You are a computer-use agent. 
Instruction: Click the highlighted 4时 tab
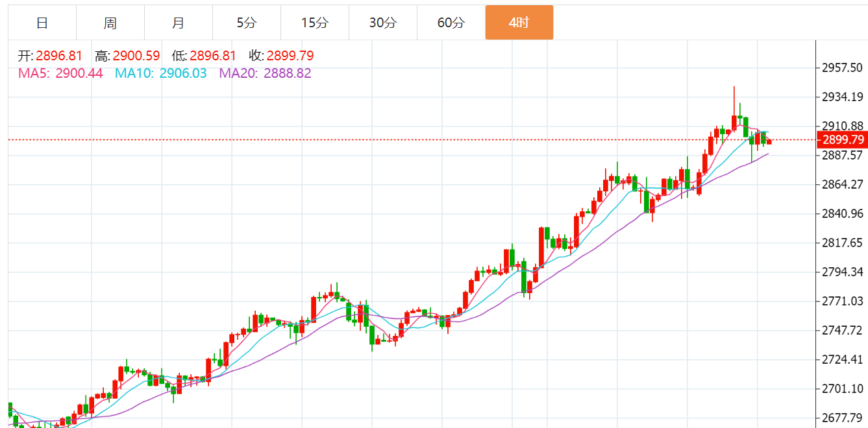pyautogui.click(x=519, y=23)
